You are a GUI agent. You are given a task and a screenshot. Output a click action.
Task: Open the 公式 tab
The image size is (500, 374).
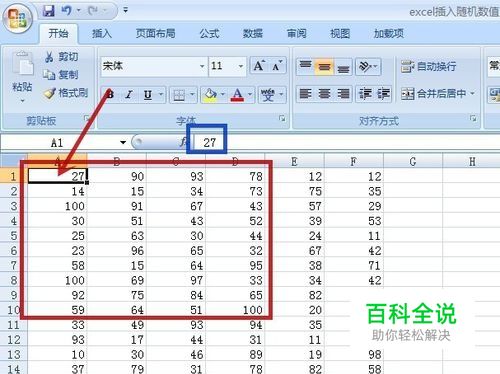[209, 33]
